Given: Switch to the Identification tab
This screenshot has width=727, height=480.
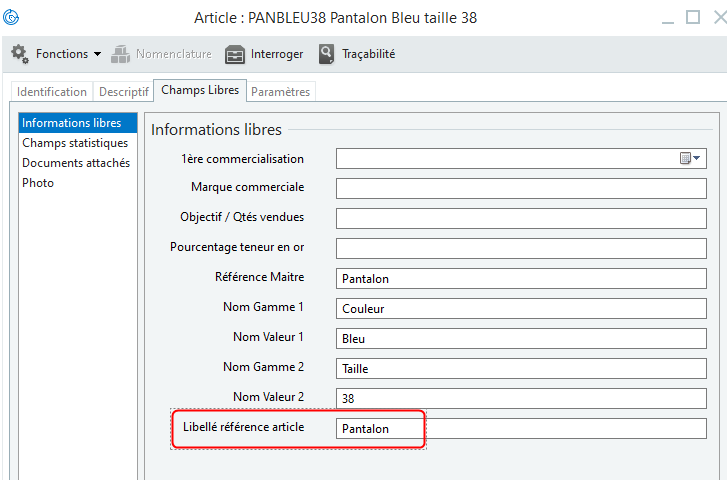Looking at the screenshot, I should click(x=52, y=92).
